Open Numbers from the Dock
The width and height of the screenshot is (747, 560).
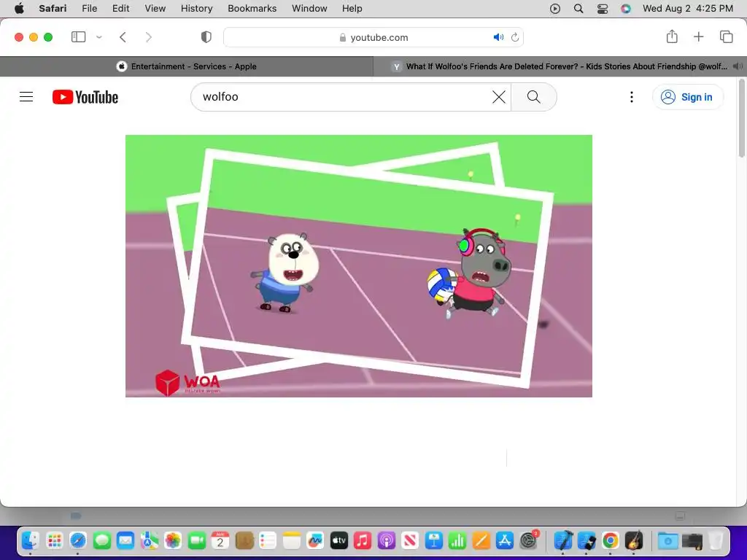pos(457,541)
